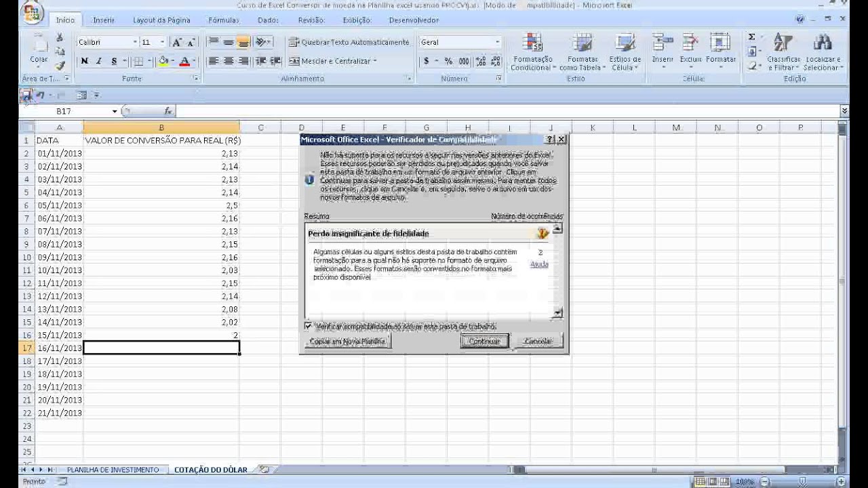Toggle align text right
This screenshot has height=488, width=868.
pyautogui.click(x=244, y=61)
